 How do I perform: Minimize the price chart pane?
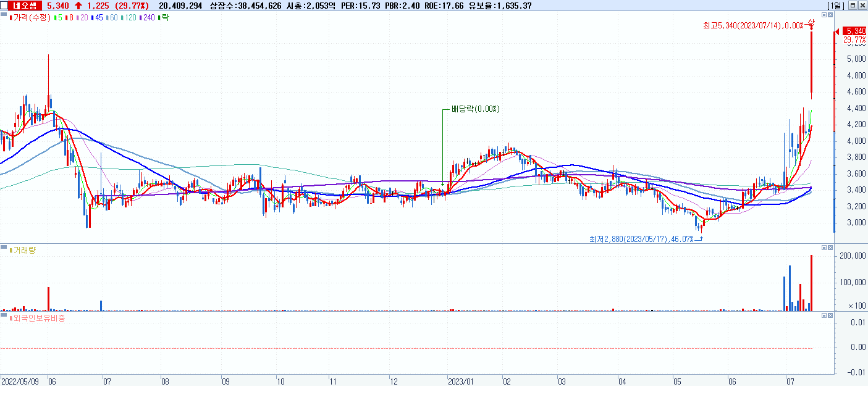point(824,14)
